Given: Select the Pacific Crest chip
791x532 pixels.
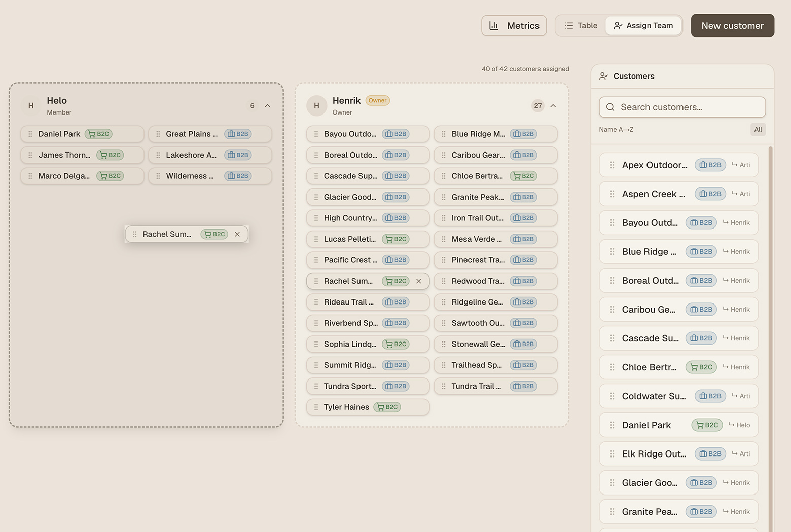Looking at the screenshot, I should click(368, 260).
